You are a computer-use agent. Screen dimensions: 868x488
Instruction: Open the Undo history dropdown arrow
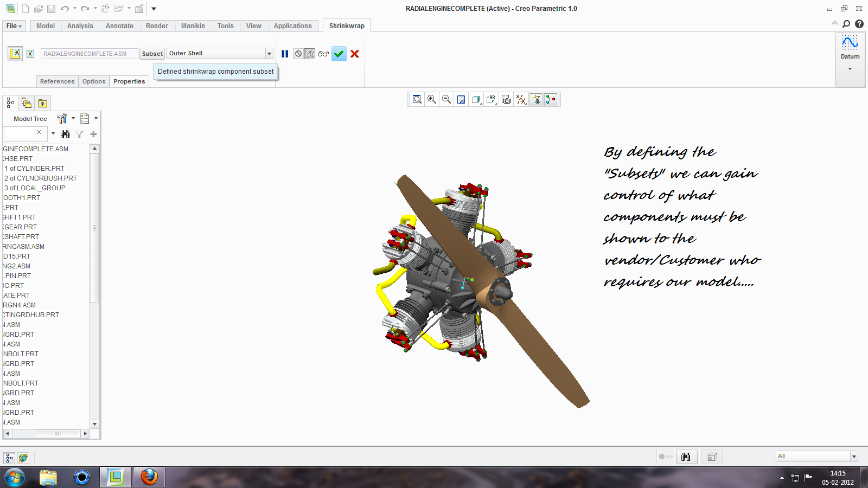click(74, 9)
